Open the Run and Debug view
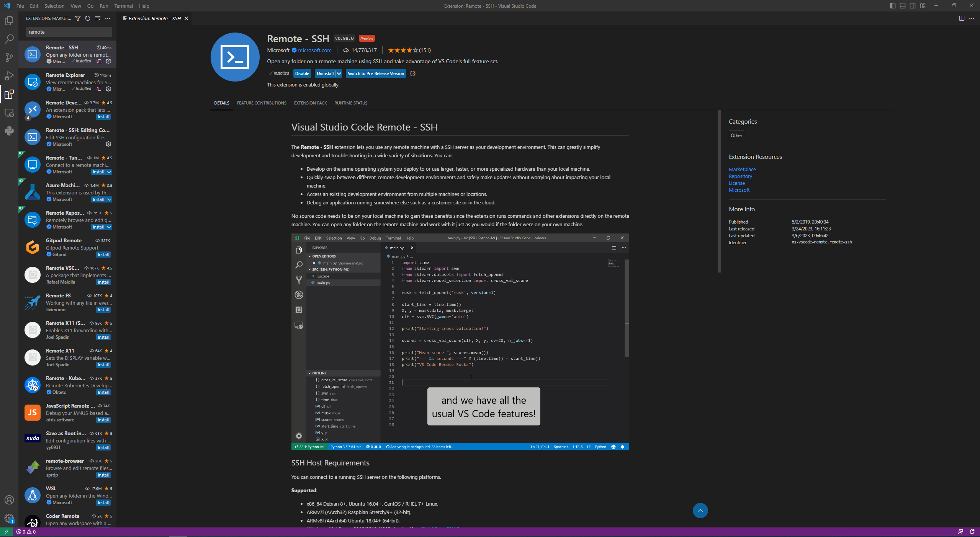 tap(9, 76)
